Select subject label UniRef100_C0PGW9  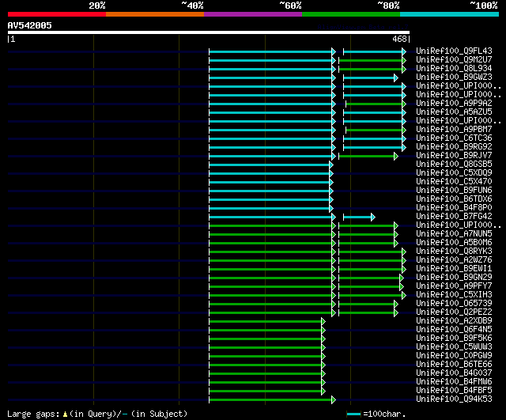[x=454, y=356]
